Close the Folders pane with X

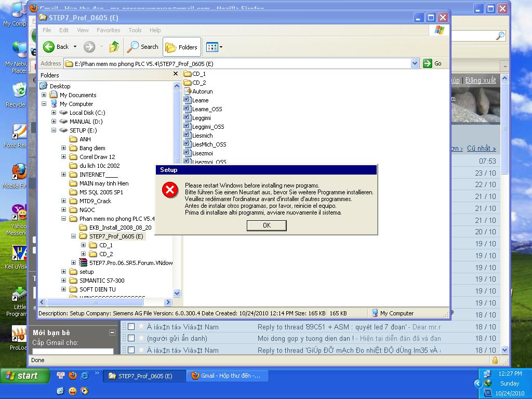pyautogui.click(x=176, y=74)
